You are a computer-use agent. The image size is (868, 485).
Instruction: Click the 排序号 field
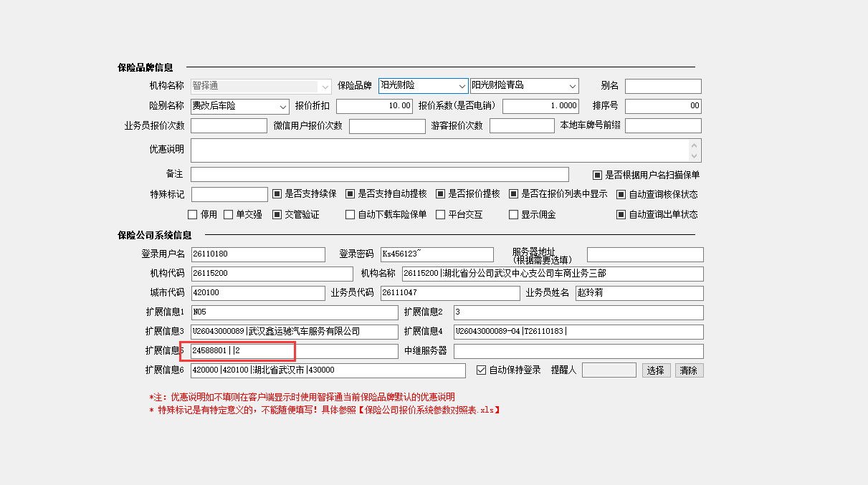(663, 106)
